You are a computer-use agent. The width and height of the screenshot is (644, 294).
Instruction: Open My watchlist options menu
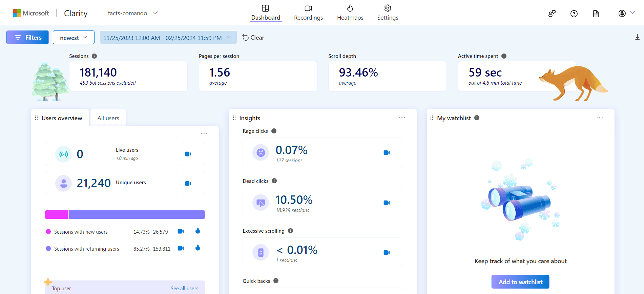[600, 117]
